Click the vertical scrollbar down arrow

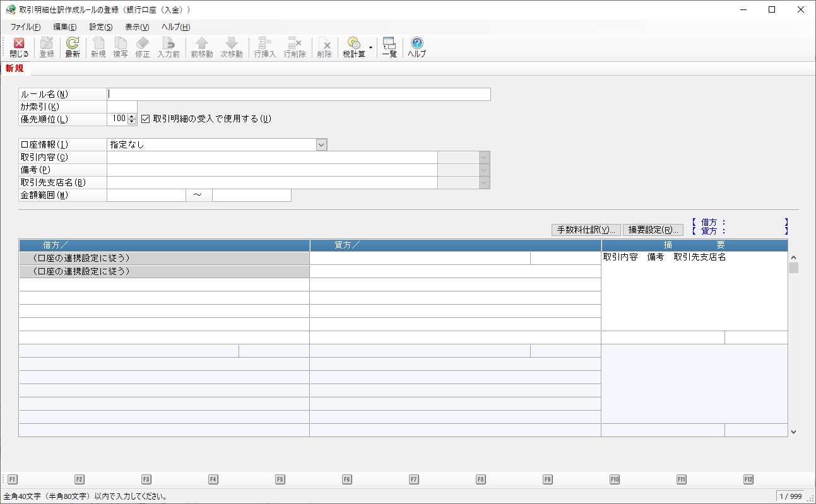click(793, 432)
